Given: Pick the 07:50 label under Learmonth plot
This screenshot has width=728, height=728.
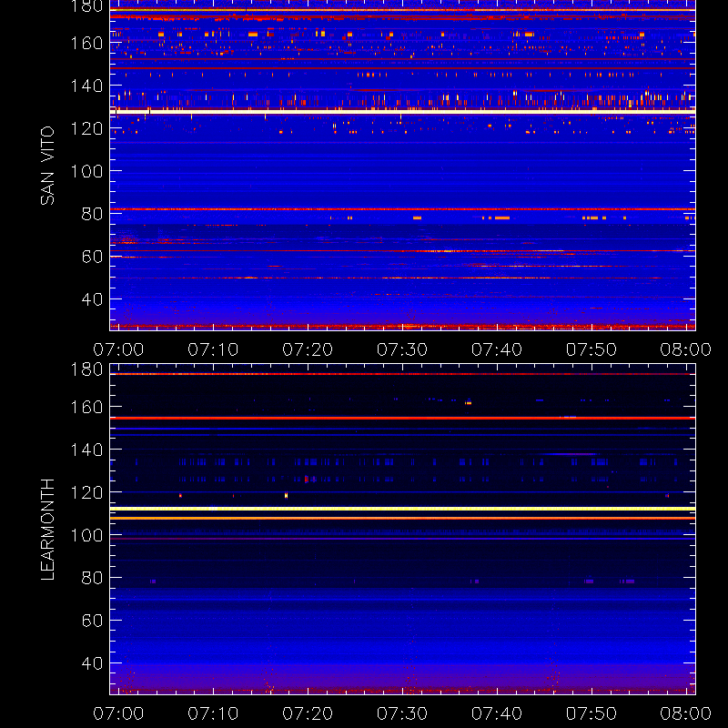Looking at the screenshot, I should [591, 713].
